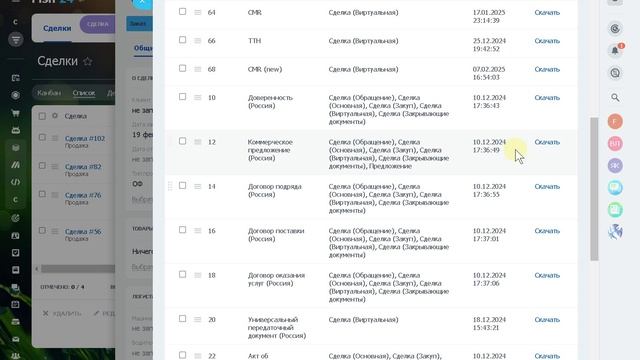Open the purple Сделка tab pill

point(97,24)
